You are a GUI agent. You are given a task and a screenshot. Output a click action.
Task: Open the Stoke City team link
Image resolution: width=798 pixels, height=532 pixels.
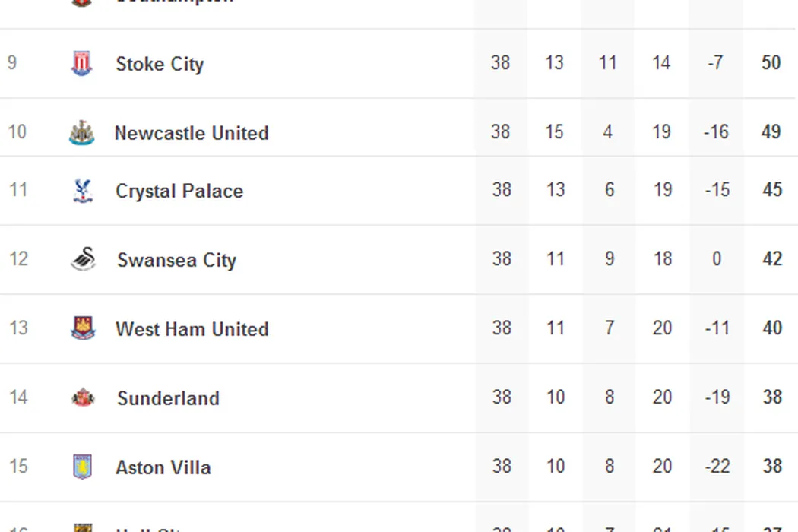pos(160,64)
